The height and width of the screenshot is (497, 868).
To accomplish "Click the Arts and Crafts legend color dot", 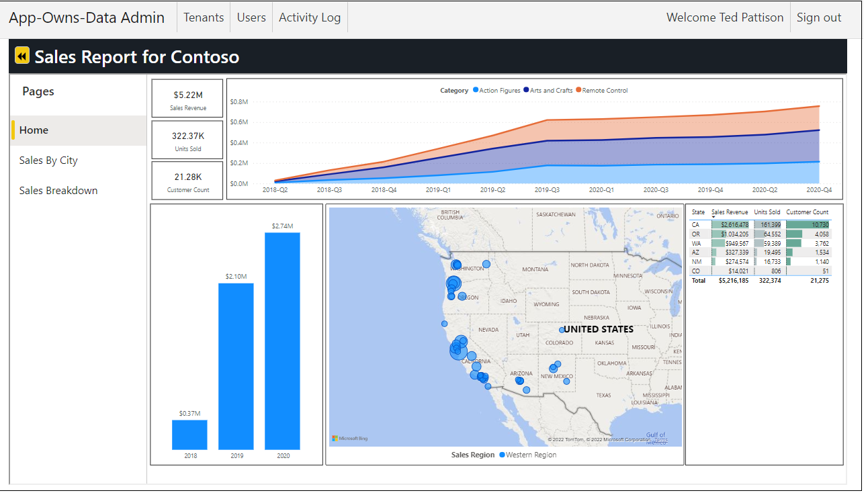I will point(526,90).
